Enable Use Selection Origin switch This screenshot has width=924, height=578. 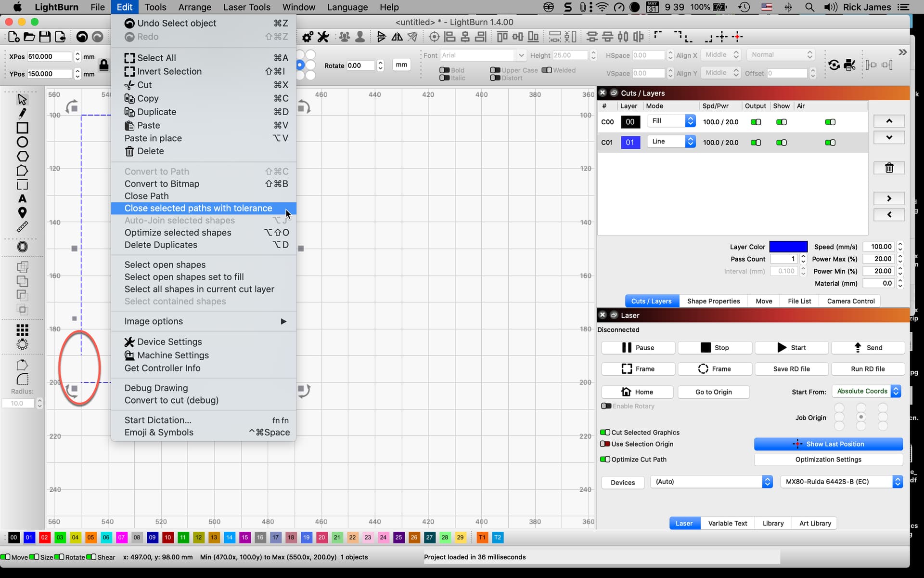pyautogui.click(x=605, y=444)
